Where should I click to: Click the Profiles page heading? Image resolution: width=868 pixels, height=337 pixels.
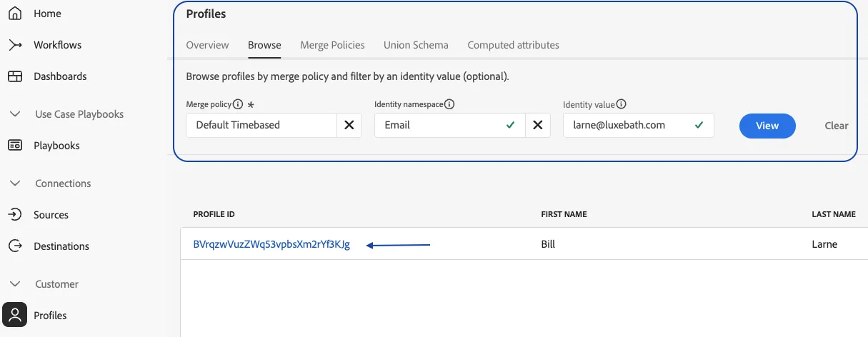pos(206,14)
